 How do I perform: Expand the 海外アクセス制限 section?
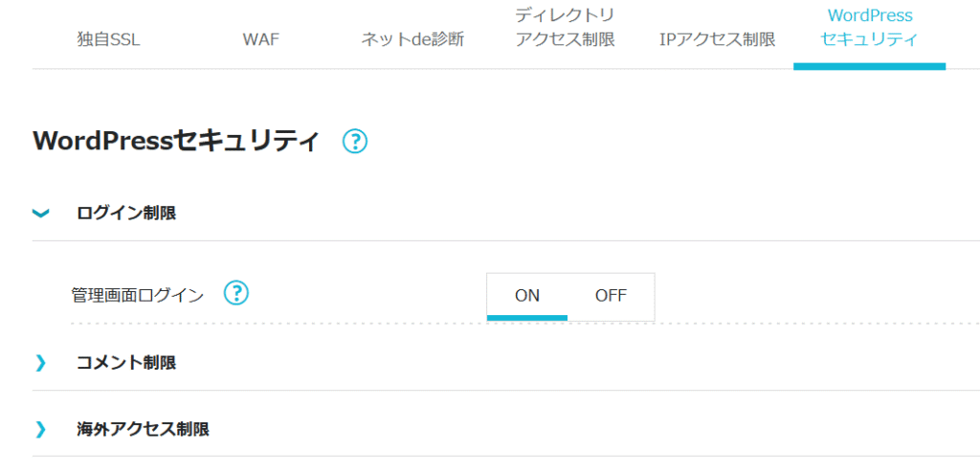pyautogui.click(x=143, y=429)
